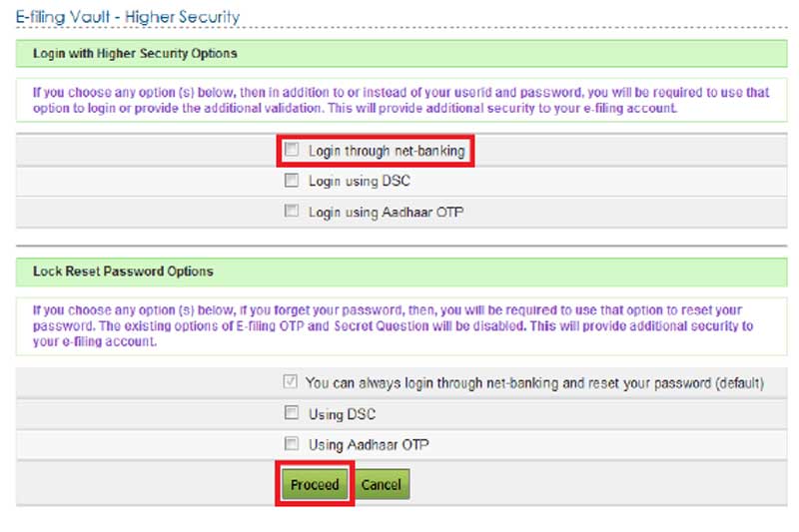The image size is (799, 532).
Task: Click the 'You can always login' default label
Action: point(534,383)
